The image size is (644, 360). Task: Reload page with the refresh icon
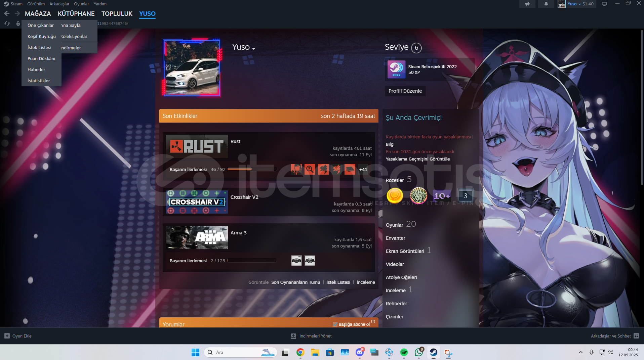[7, 24]
